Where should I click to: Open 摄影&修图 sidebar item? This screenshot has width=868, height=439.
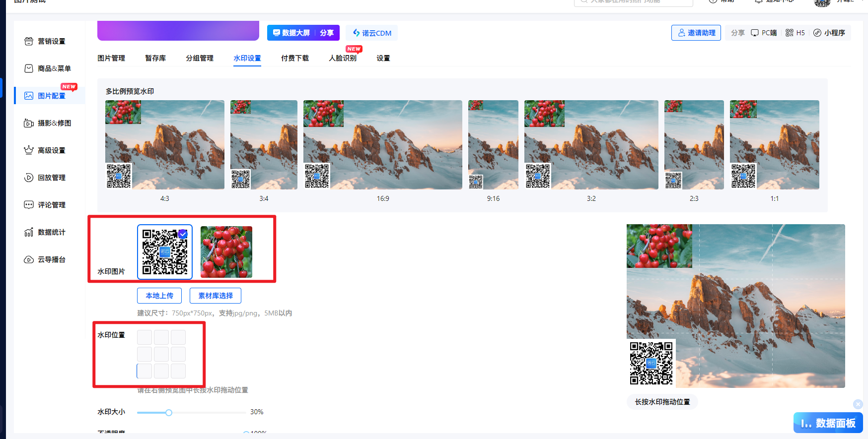[x=48, y=123]
